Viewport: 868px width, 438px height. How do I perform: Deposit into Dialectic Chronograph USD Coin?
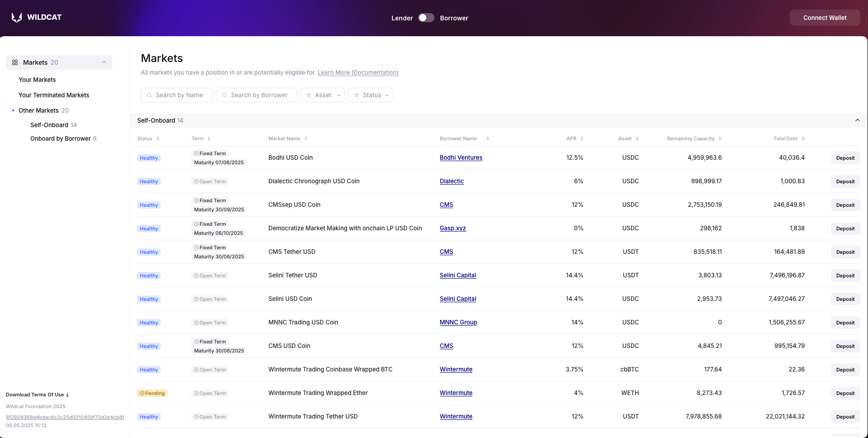[845, 181]
